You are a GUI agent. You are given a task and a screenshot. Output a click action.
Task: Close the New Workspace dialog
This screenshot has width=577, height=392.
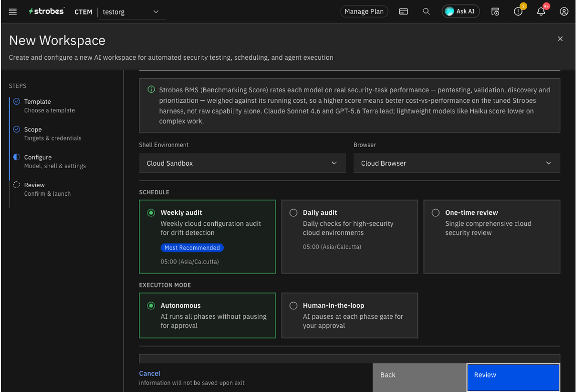(560, 39)
